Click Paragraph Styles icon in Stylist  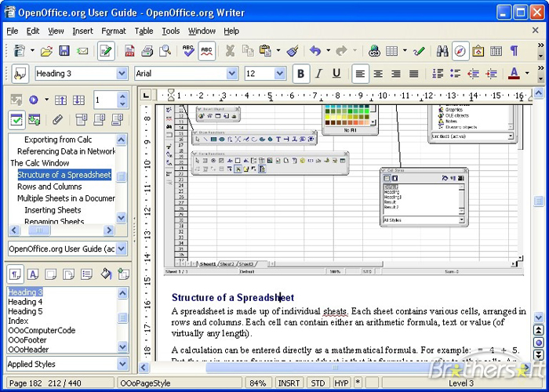(x=15, y=274)
